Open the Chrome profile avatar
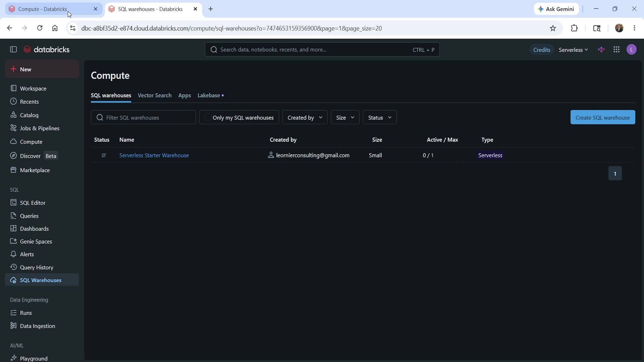This screenshot has width=644, height=362. tap(620, 28)
